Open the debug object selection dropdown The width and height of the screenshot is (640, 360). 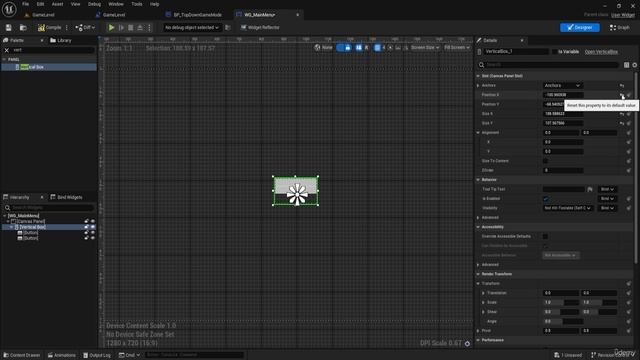(192, 28)
